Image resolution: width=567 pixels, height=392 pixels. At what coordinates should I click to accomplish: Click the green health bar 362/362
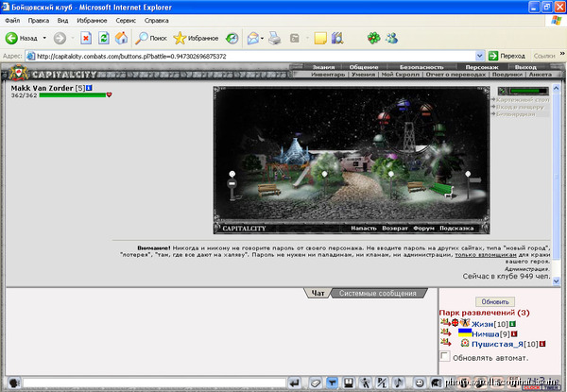point(73,95)
